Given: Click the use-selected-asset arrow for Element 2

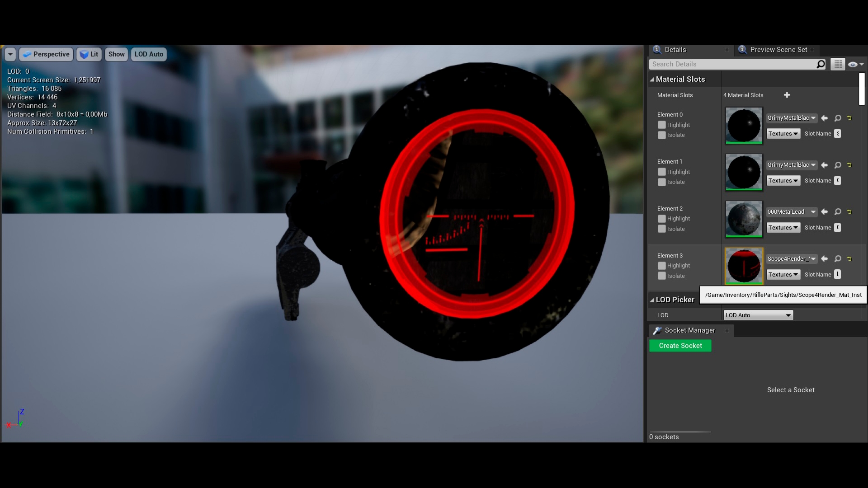Looking at the screenshot, I should point(825,211).
